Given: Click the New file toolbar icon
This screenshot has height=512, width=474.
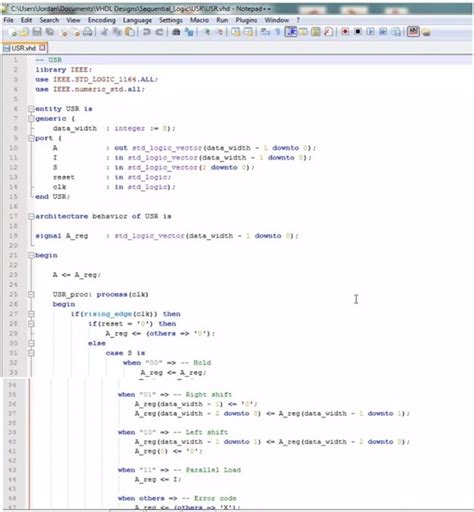Looking at the screenshot, I should point(13,32).
